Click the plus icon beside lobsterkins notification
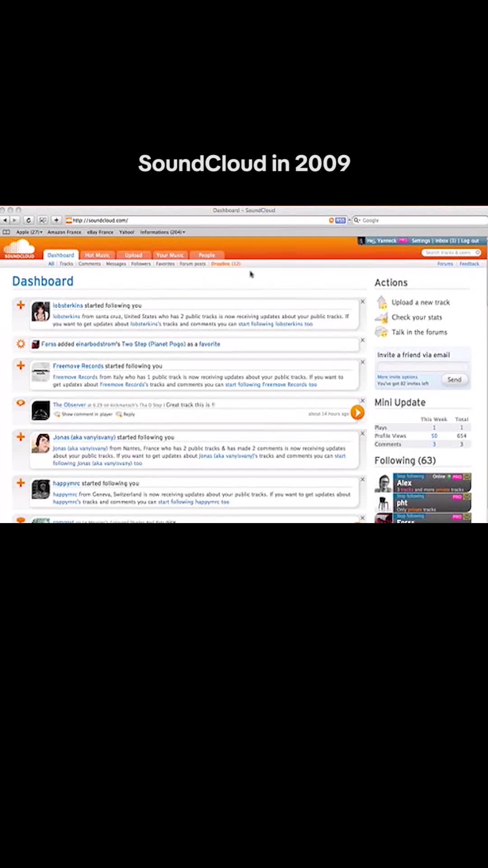This screenshot has width=488, height=868. (x=21, y=305)
